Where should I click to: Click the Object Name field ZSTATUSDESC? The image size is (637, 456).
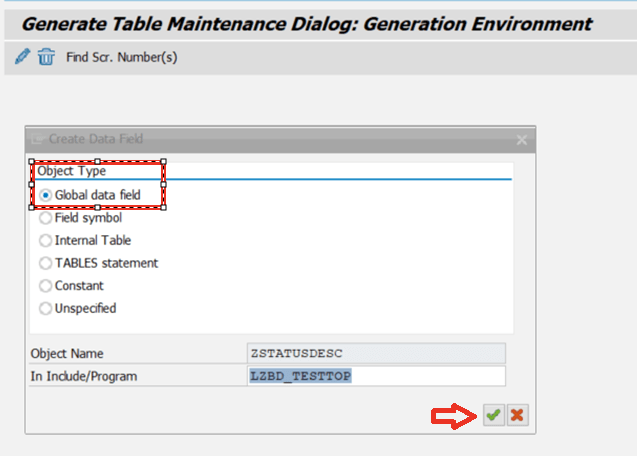pyautogui.click(x=376, y=353)
